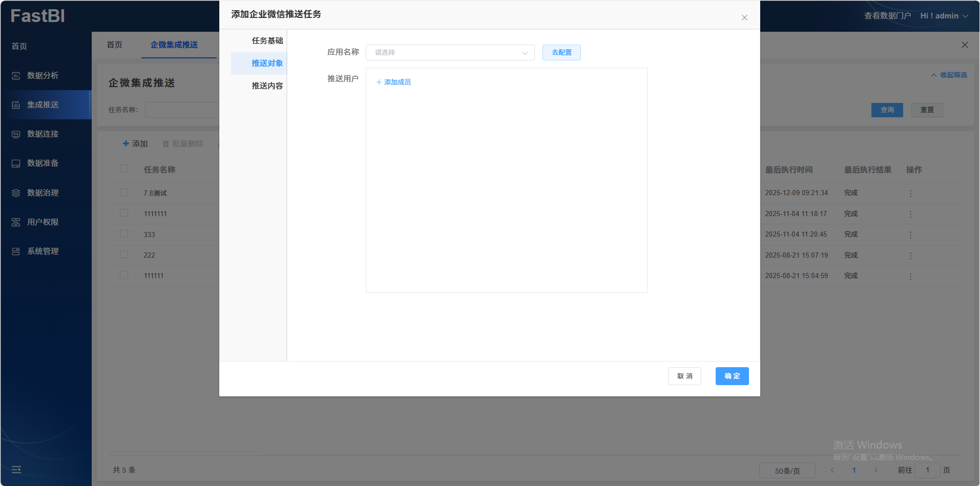Open the 应用名称 dropdown selector
This screenshot has width=980, height=486.
(450, 53)
